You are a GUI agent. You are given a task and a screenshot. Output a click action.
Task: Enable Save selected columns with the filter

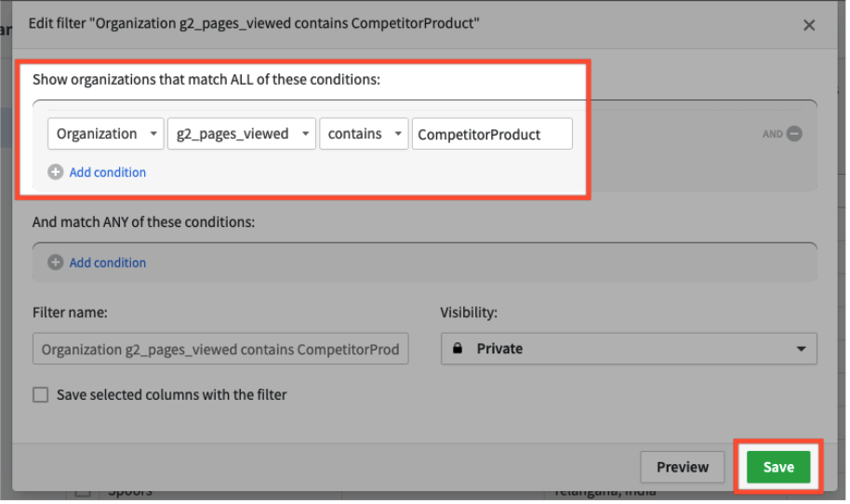tap(41, 395)
